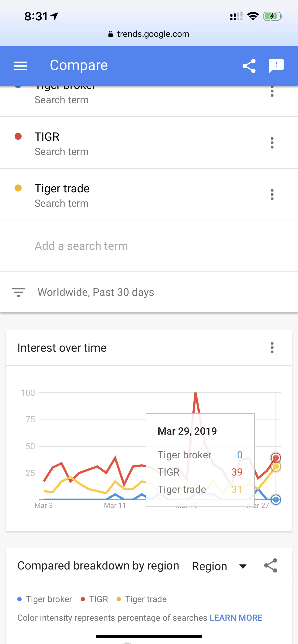Viewport: 298px width, 644px height.
Task: Open the send feedback icon
Action: tap(276, 66)
